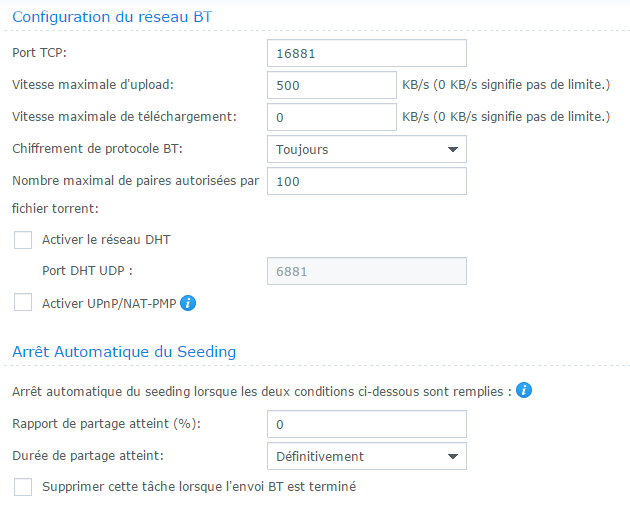This screenshot has height=514, width=630.
Task: Click the Port TCP input field
Action: click(366, 53)
